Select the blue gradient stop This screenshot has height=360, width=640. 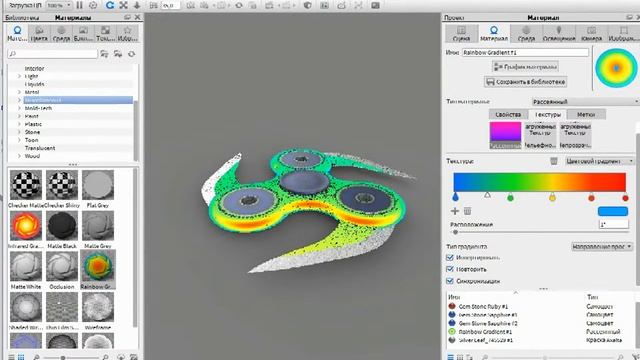click(456, 198)
